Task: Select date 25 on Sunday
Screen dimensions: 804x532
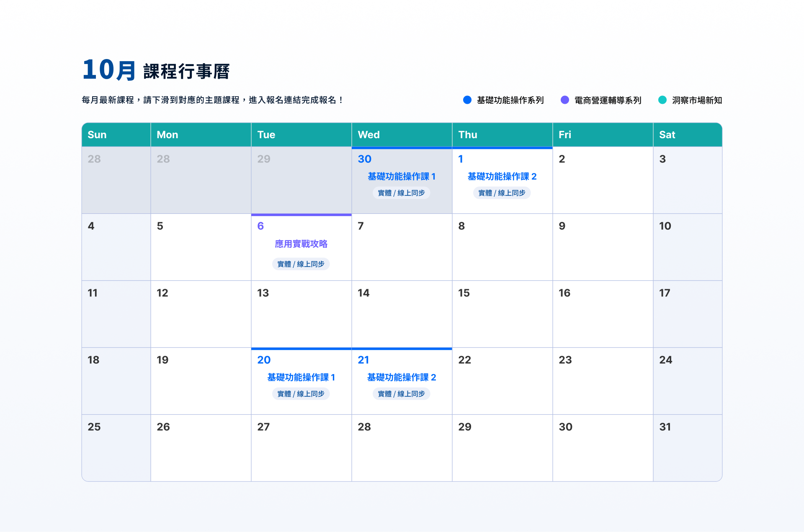Action: (94, 427)
